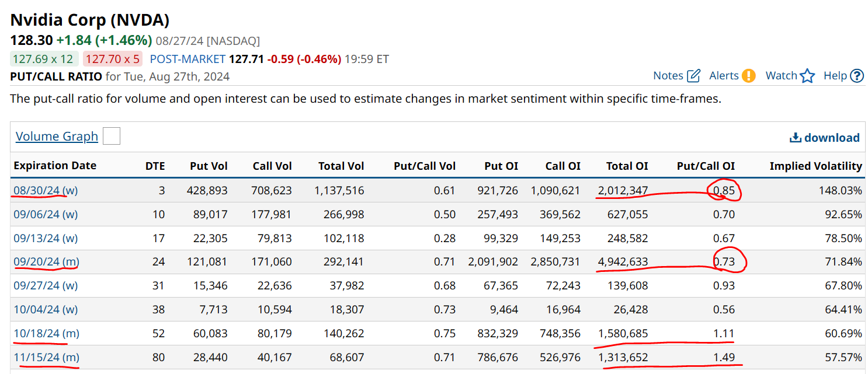Image resolution: width=868 pixels, height=374 pixels.
Task: Click the Put/Call Vol value 0.28
Action: [x=445, y=238]
